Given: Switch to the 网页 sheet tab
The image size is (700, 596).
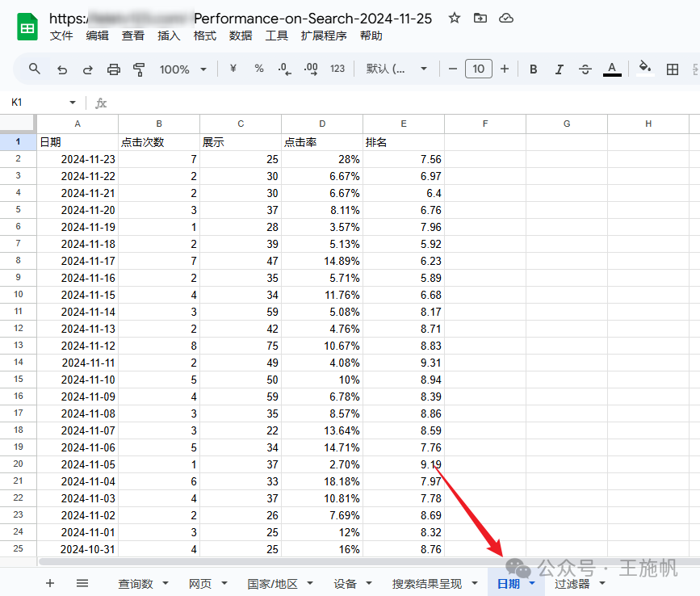Looking at the screenshot, I should tap(200, 584).
